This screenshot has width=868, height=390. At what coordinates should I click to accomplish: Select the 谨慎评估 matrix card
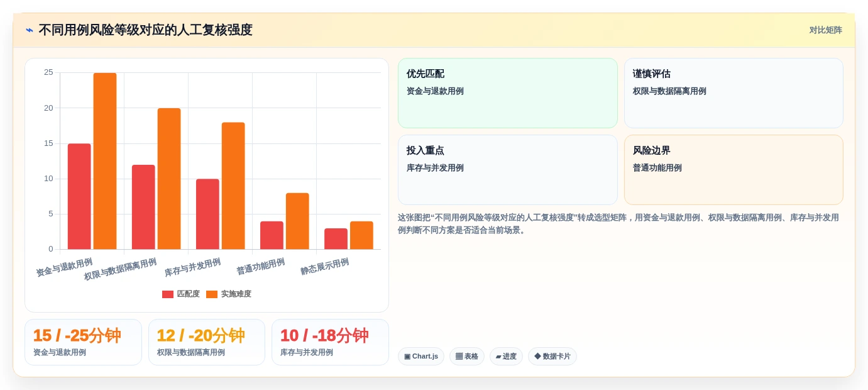click(733, 93)
